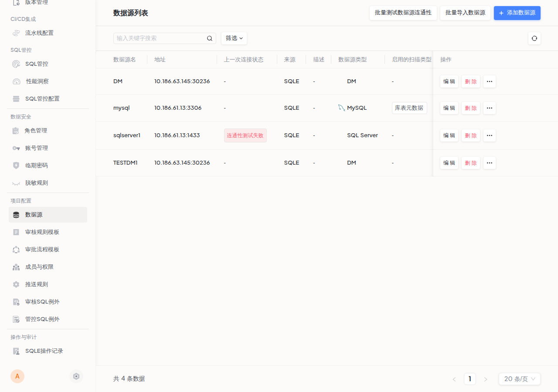Click the magnifier search icon in the search box

[x=210, y=38]
